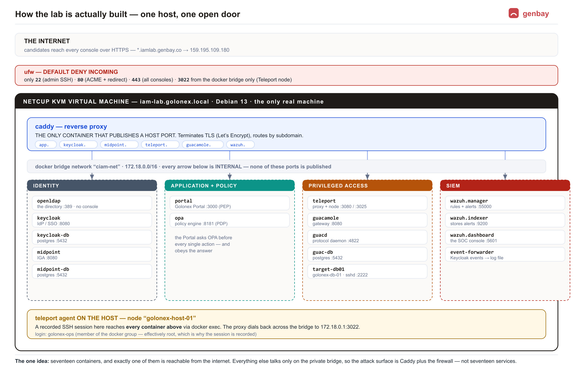Select the target-db01 card
573x392 pixels.
pyautogui.click(x=367, y=272)
